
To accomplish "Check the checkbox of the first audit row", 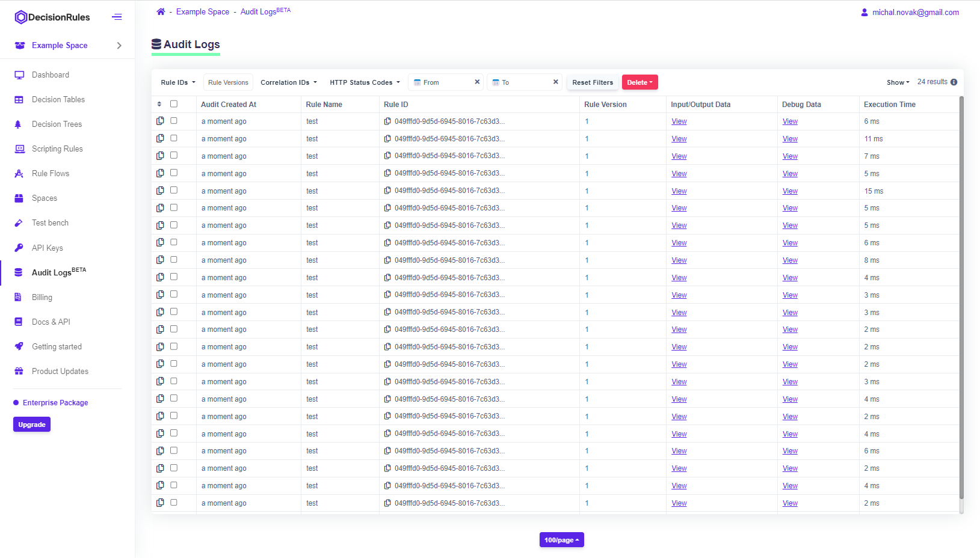I will pos(174,121).
